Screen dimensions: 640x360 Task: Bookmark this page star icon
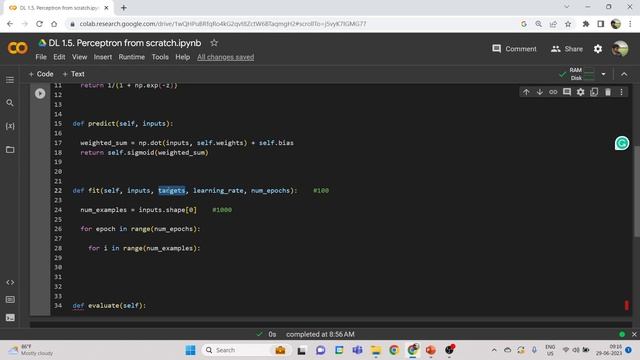click(568, 24)
